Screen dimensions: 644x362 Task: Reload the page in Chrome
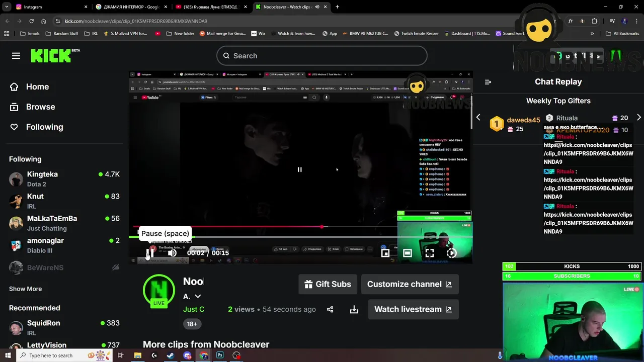31,21
